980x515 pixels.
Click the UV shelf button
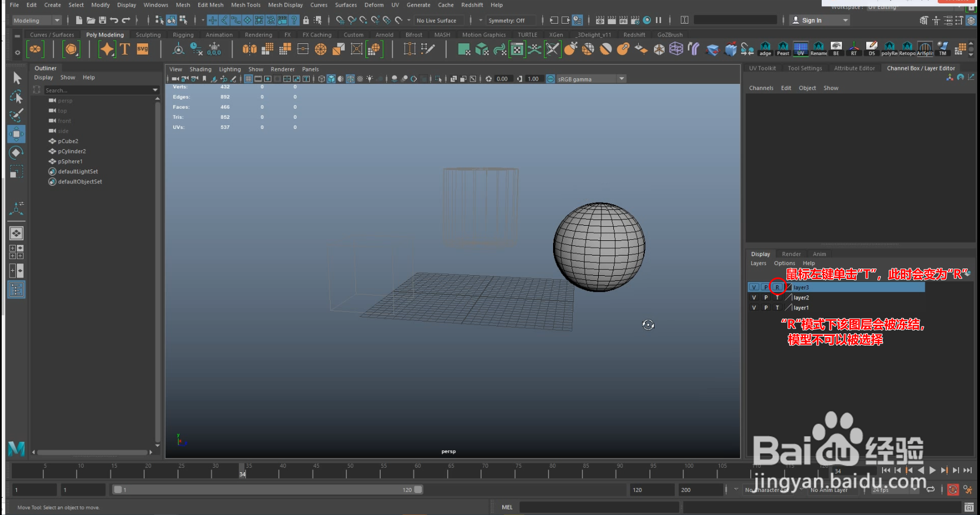tap(800, 49)
